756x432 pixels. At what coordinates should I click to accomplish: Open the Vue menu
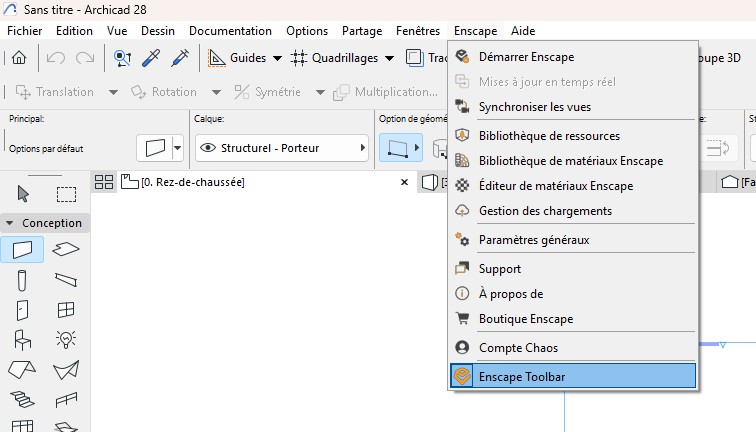pyautogui.click(x=117, y=31)
